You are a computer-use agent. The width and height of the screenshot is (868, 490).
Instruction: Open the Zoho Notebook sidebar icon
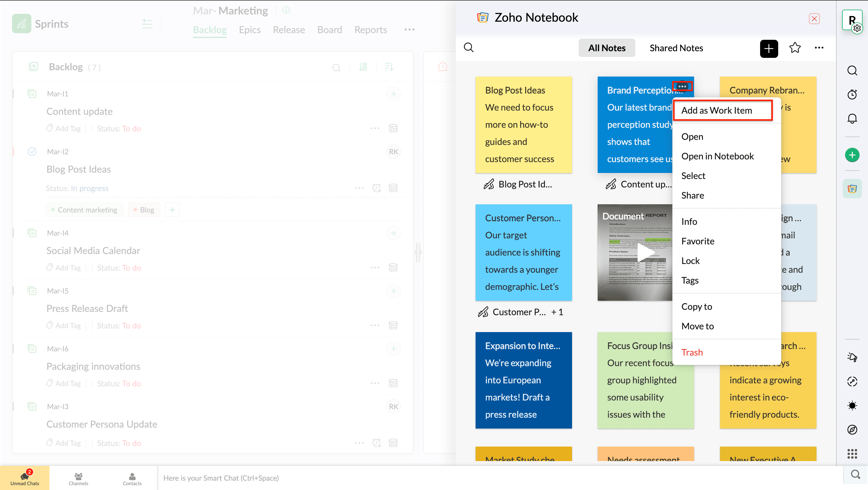point(852,189)
